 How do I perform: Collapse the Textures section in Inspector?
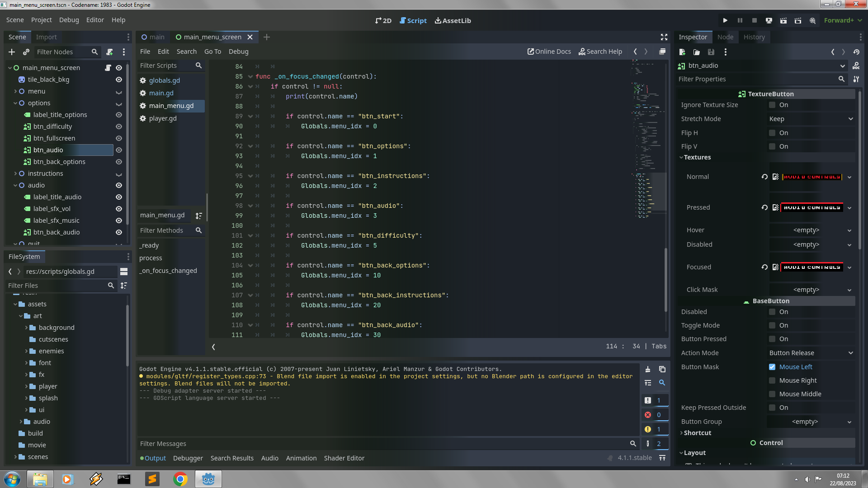pos(682,157)
